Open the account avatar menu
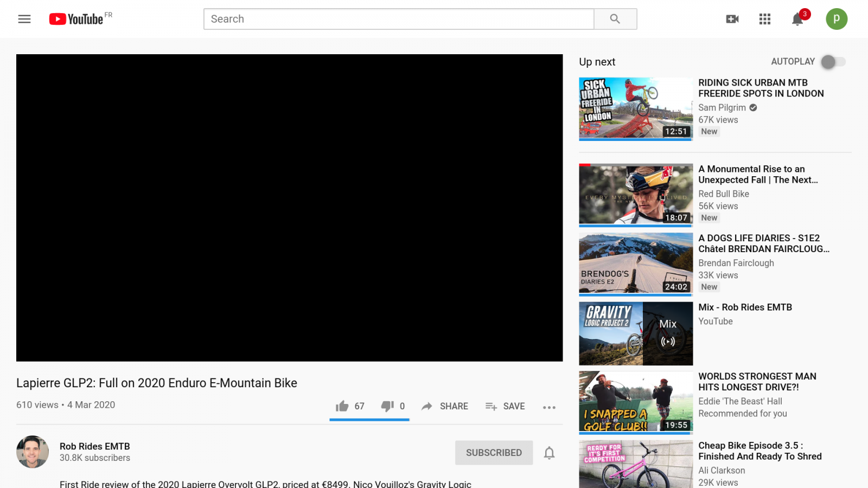Screen dimensions: 868x488 (x=837, y=19)
